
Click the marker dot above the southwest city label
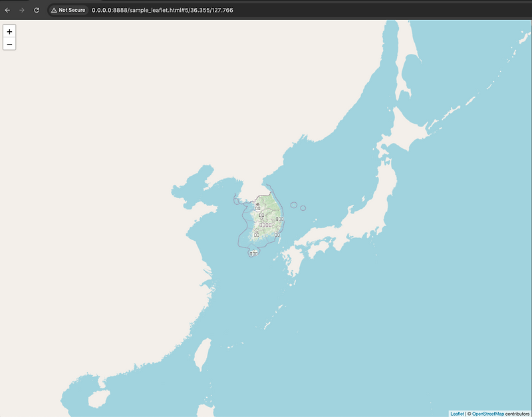click(256, 232)
